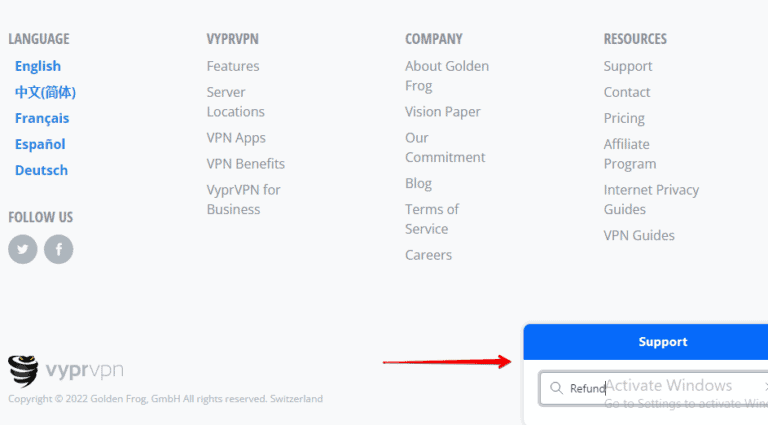Open the Features link
The height and width of the screenshot is (425, 768).
point(233,66)
